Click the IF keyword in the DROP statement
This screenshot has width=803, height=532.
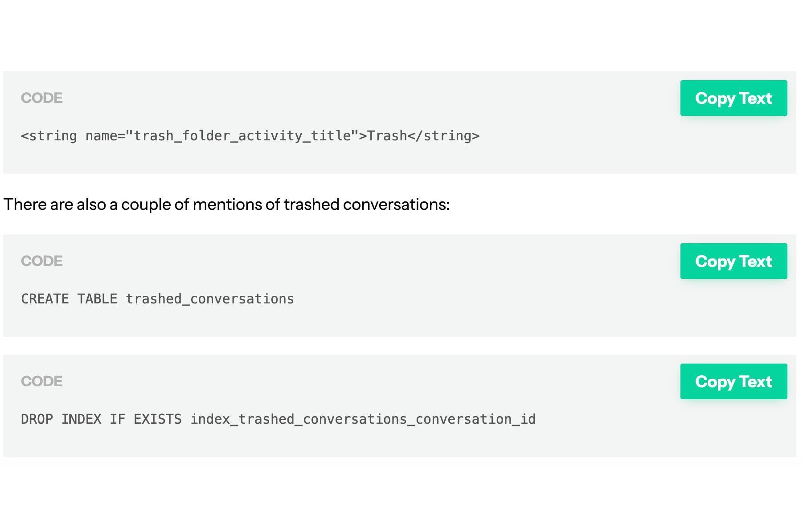coord(117,419)
